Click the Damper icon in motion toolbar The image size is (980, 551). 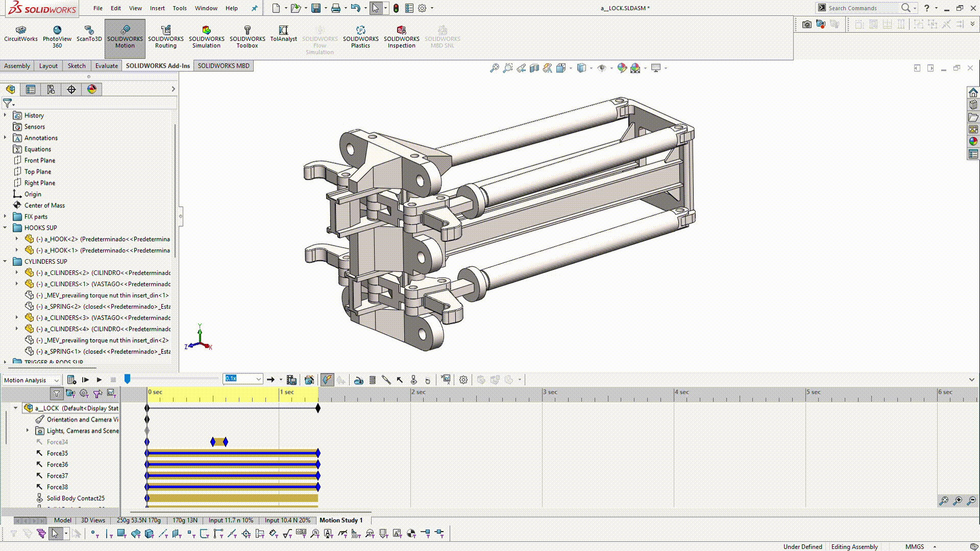click(386, 380)
